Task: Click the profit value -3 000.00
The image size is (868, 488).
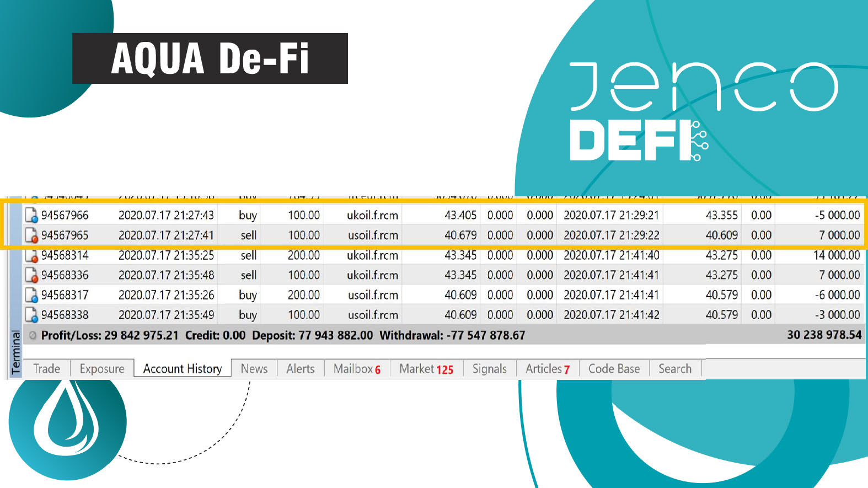Action: pyautogui.click(x=838, y=315)
